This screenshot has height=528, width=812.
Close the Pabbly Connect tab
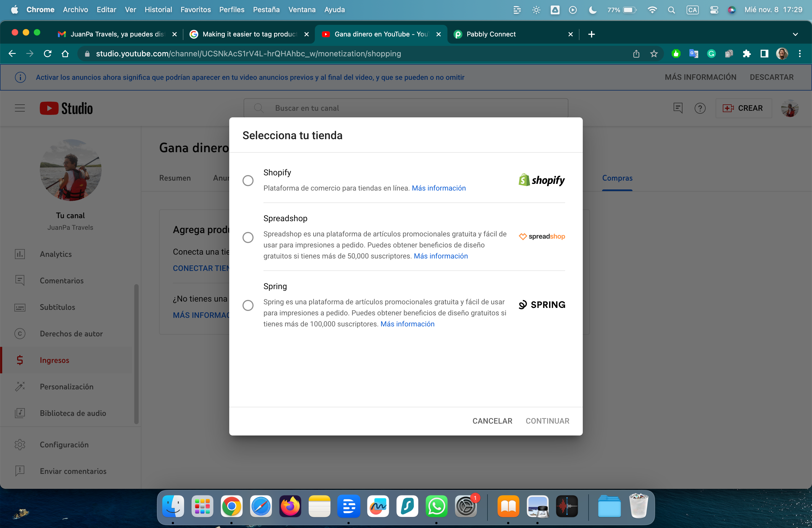(570, 34)
